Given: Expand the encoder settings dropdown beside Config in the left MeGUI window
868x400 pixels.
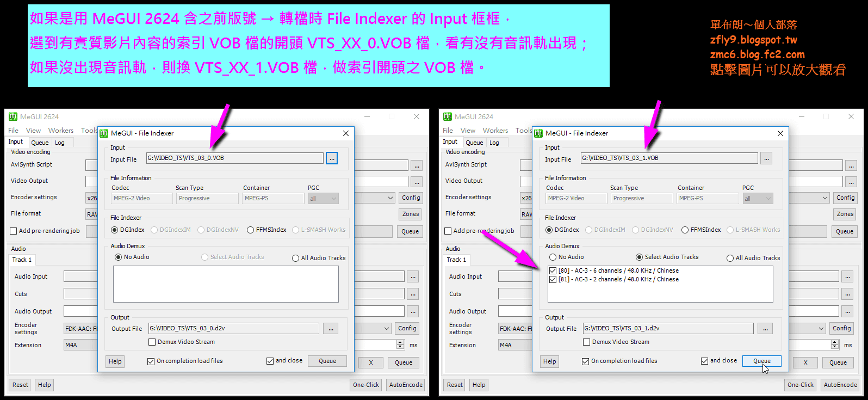Looking at the screenshot, I should (x=390, y=198).
